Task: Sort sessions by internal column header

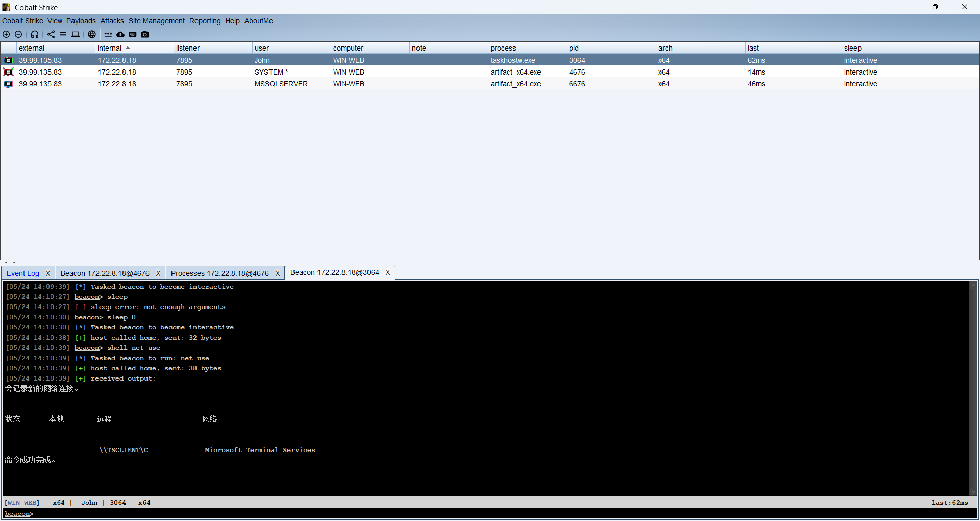Action: 134,48
